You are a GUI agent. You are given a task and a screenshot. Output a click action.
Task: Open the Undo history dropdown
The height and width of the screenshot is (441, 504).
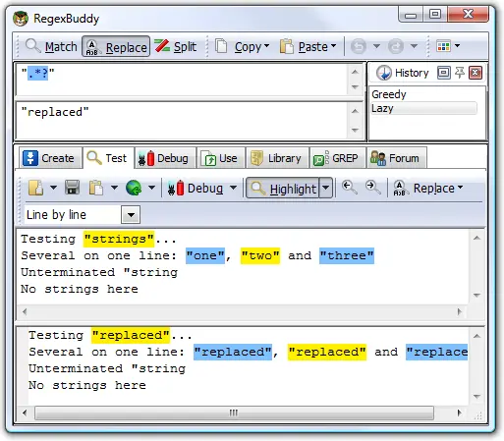376,46
